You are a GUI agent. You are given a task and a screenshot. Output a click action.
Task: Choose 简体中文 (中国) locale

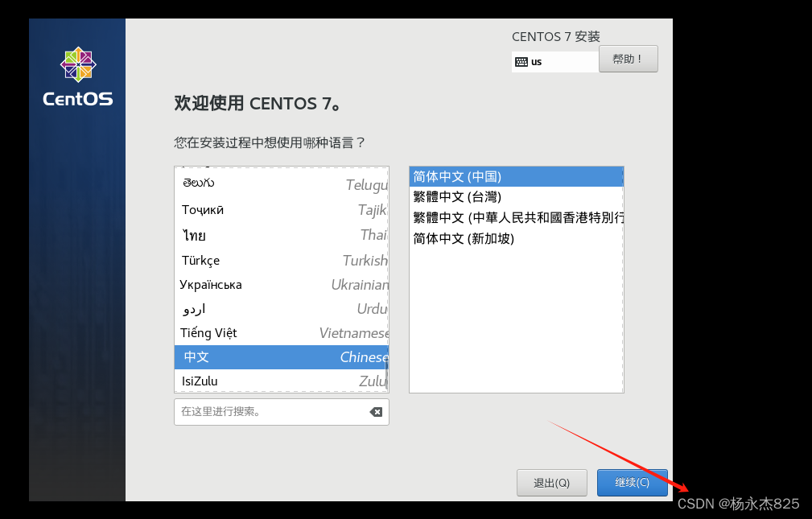517,177
